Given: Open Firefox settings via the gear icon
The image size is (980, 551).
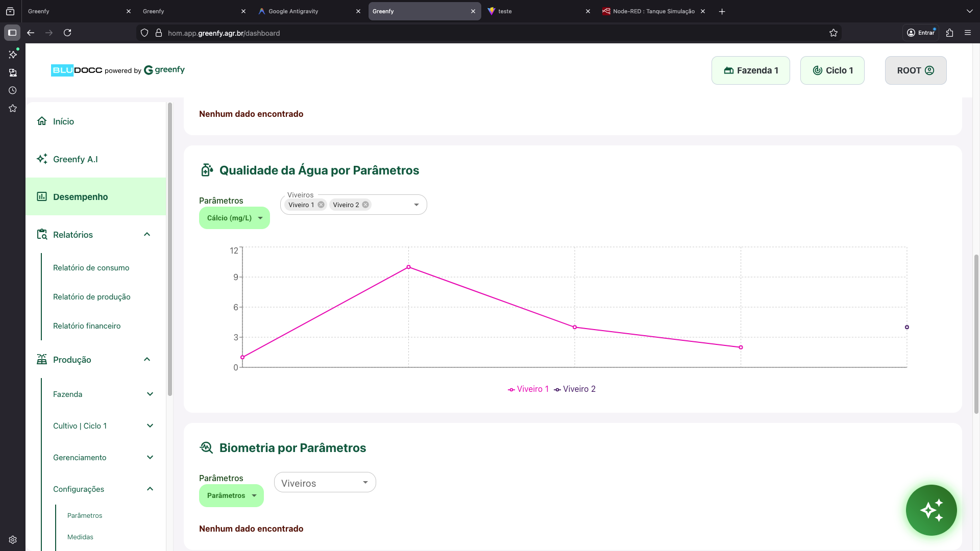Looking at the screenshot, I should 12,540.
